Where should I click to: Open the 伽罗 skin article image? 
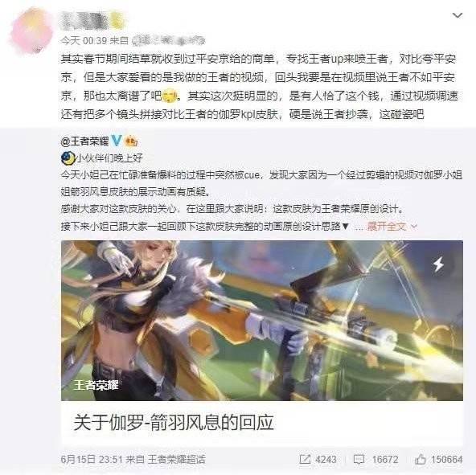tap(262, 321)
